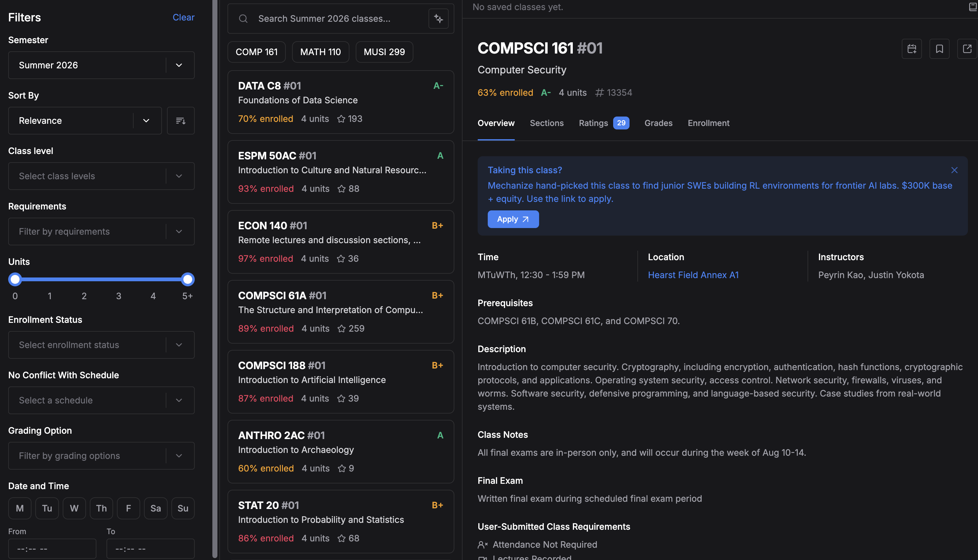
Task: Open the Hearst Field Annex A1 link
Action: pyautogui.click(x=693, y=275)
